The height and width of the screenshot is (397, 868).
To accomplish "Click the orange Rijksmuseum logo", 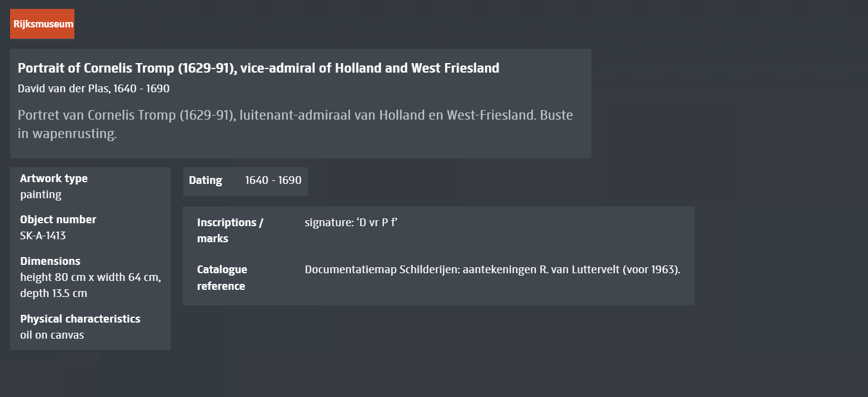I will 42,24.
